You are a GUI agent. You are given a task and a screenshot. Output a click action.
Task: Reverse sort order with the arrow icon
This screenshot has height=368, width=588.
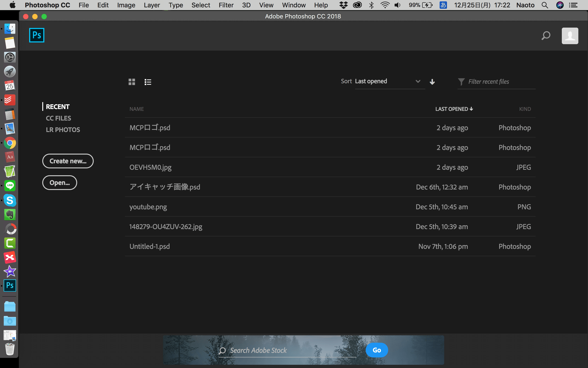[x=432, y=82]
